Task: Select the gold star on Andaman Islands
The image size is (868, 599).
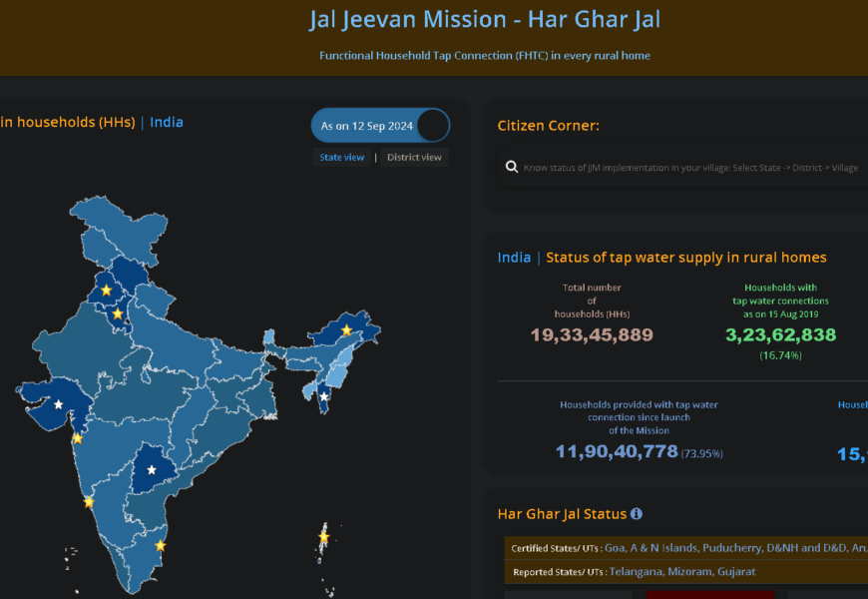Action: tap(324, 537)
